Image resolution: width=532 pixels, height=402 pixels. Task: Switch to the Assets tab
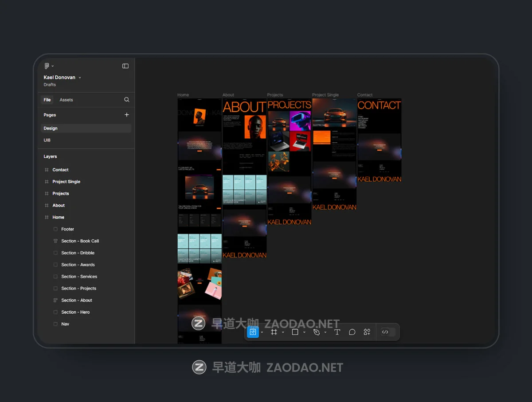pyautogui.click(x=66, y=100)
